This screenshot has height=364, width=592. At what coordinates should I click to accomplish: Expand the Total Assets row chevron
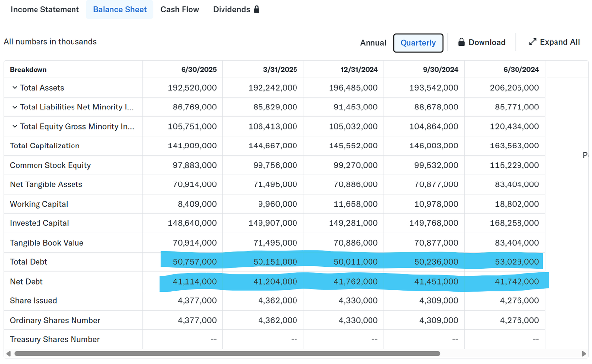[14, 88]
